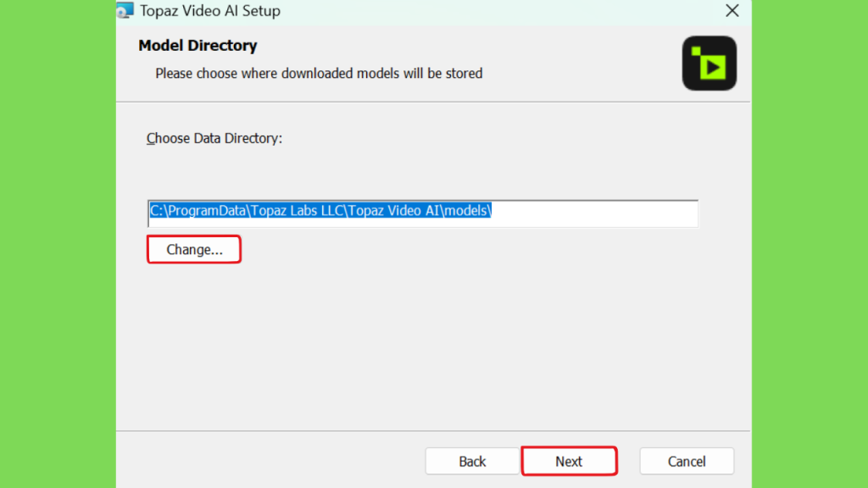Cancel the Topaz installation
The height and width of the screenshot is (488, 868).
coord(687,462)
